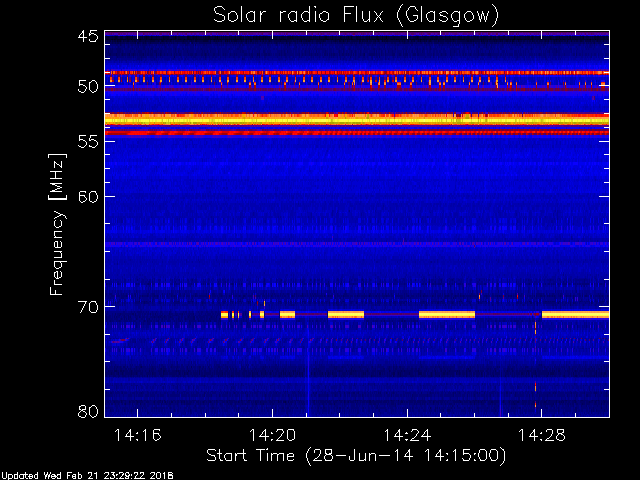640x480 pixels.
Task: Click the 'Updated Wed Feb 21 23:29:22 2018' text
Action: [x=87, y=476]
